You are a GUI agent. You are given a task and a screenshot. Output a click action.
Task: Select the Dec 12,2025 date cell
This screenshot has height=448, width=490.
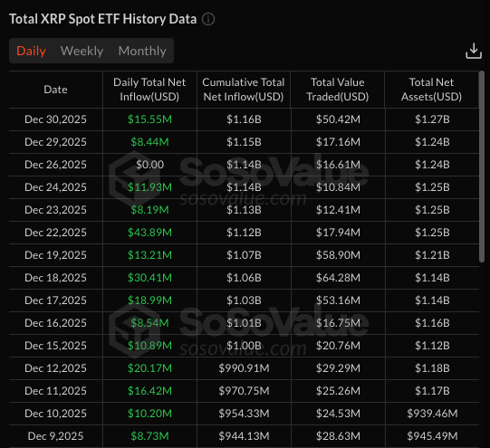(55, 368)
